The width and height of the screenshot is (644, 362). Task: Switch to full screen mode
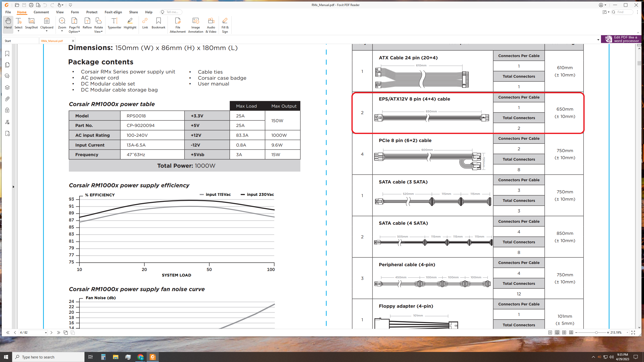coord(633,332)
